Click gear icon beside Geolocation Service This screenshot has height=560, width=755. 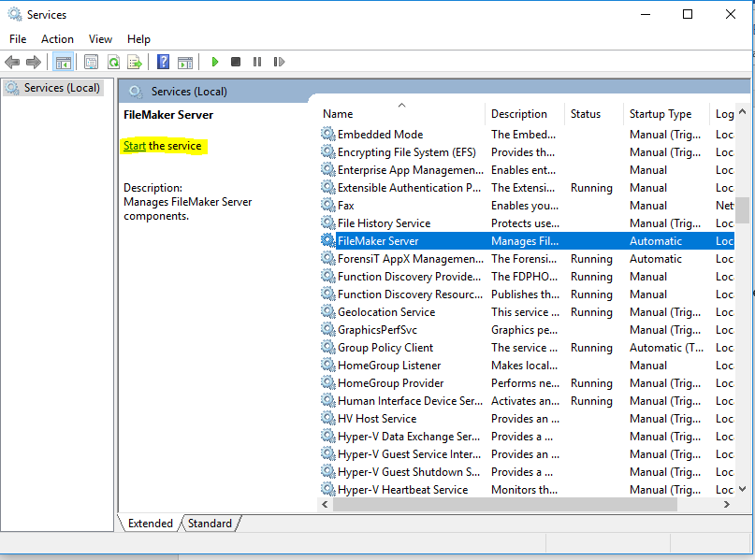pos(327,311)
